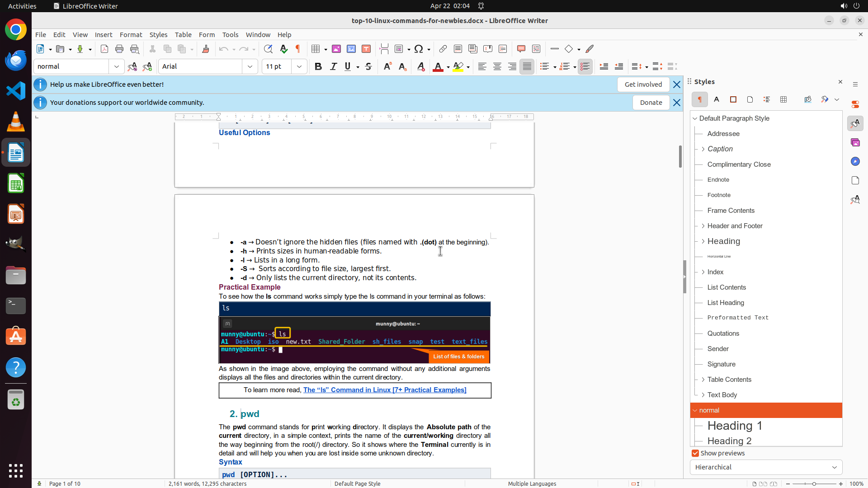Viewport: 868px width, 488px height.
Task: Toggle unordered bullet list
Action: tap(544, 66)
